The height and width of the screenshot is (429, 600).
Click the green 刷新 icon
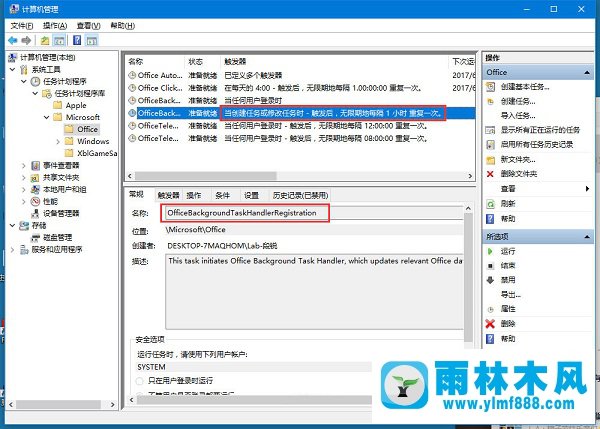click(490, 204)
